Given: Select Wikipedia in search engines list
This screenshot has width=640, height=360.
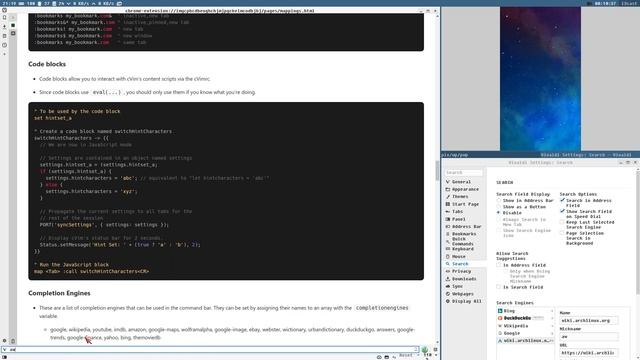Looking at the screenshot, I should 525,326.
